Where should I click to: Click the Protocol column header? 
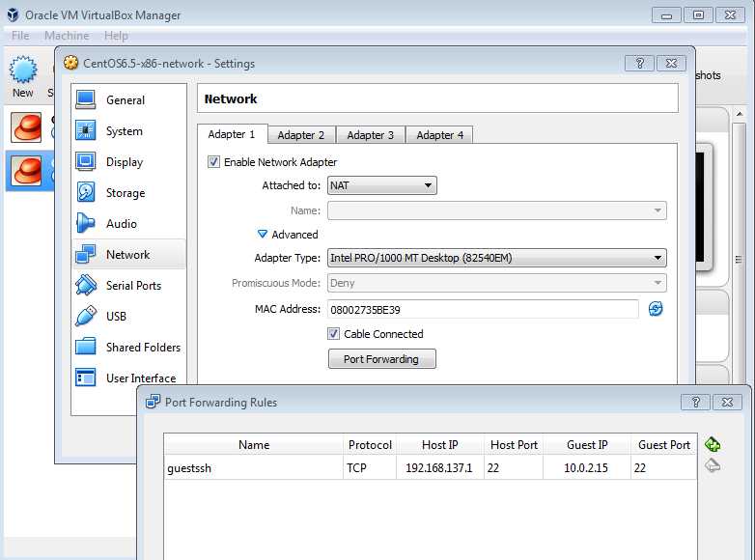click(370, 444)
